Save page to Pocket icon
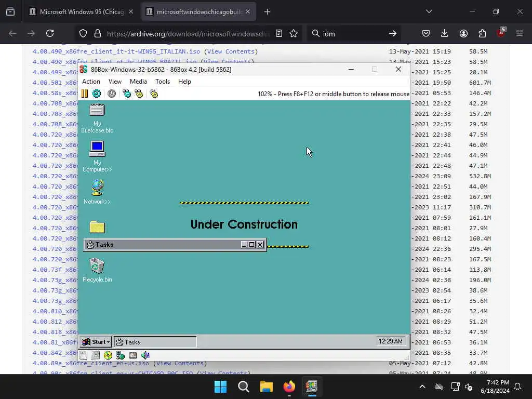The image size is (532, 399). tap(426, 33)
